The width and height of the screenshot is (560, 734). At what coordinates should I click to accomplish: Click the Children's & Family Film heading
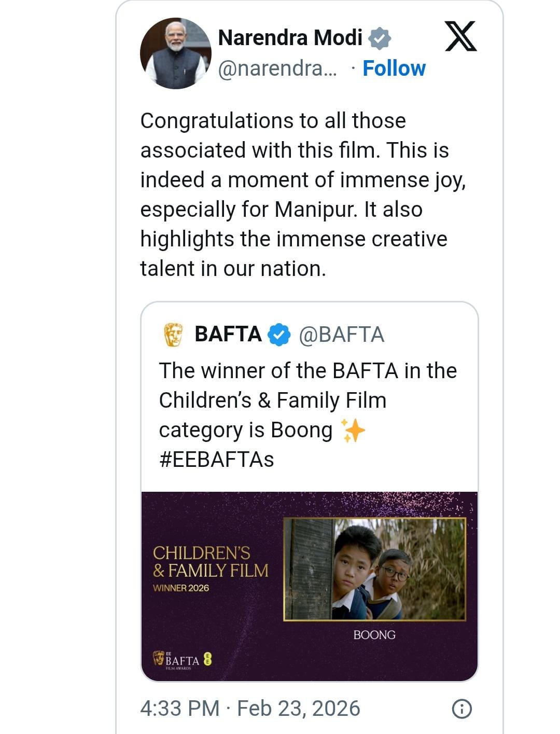click(x=210, y=562)
